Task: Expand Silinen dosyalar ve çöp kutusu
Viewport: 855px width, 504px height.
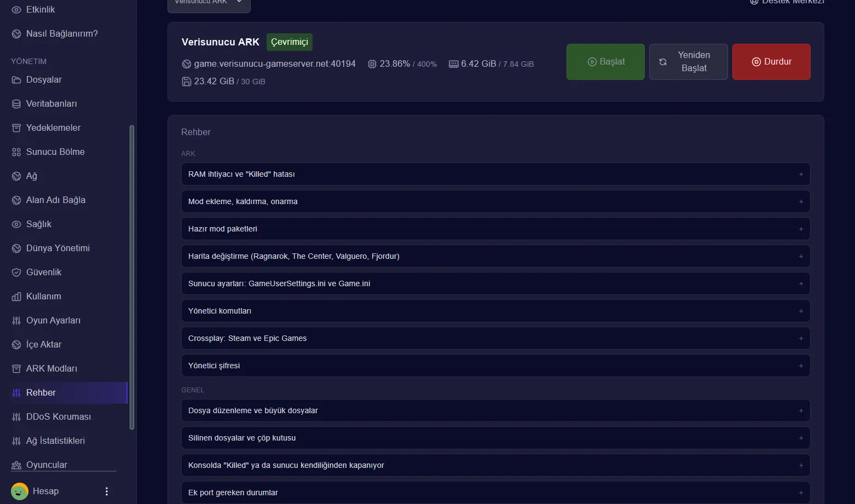Action: coord(496,438)
